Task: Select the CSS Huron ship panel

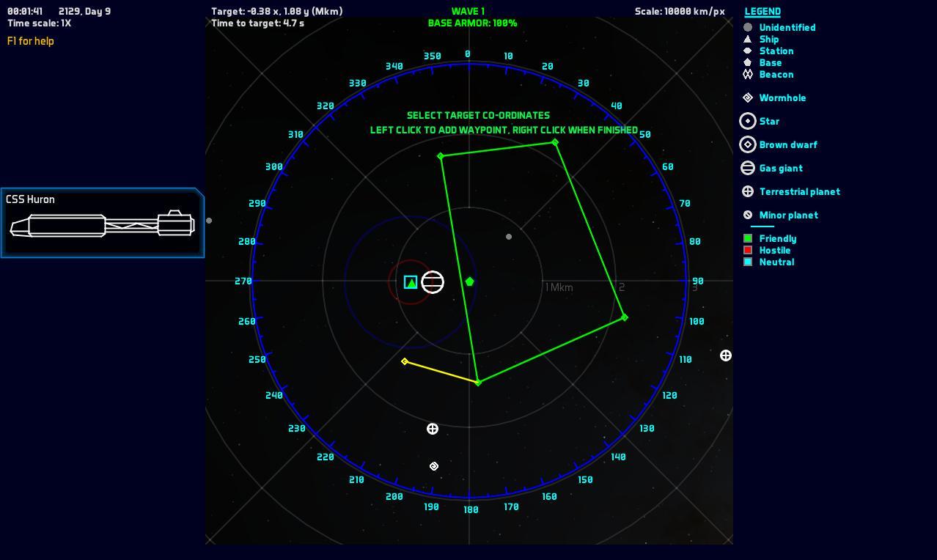Action: (x=103, y=223)
